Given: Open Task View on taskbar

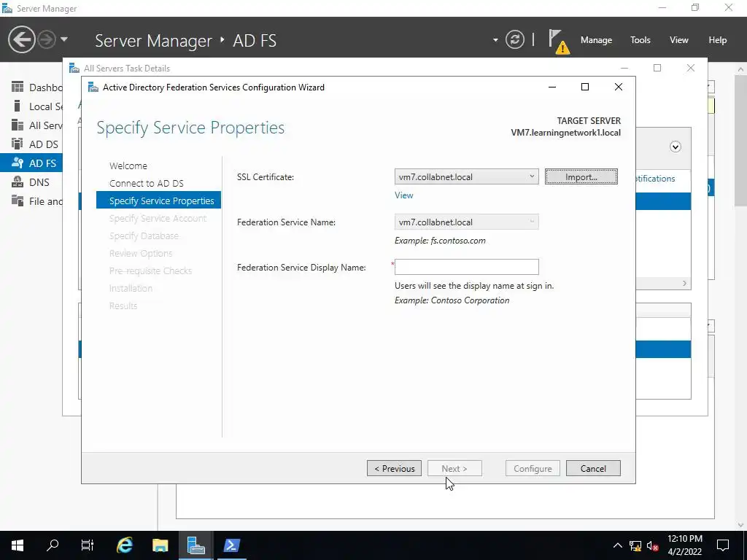Looking at the screenshot, I should click(x=88, y=545).
